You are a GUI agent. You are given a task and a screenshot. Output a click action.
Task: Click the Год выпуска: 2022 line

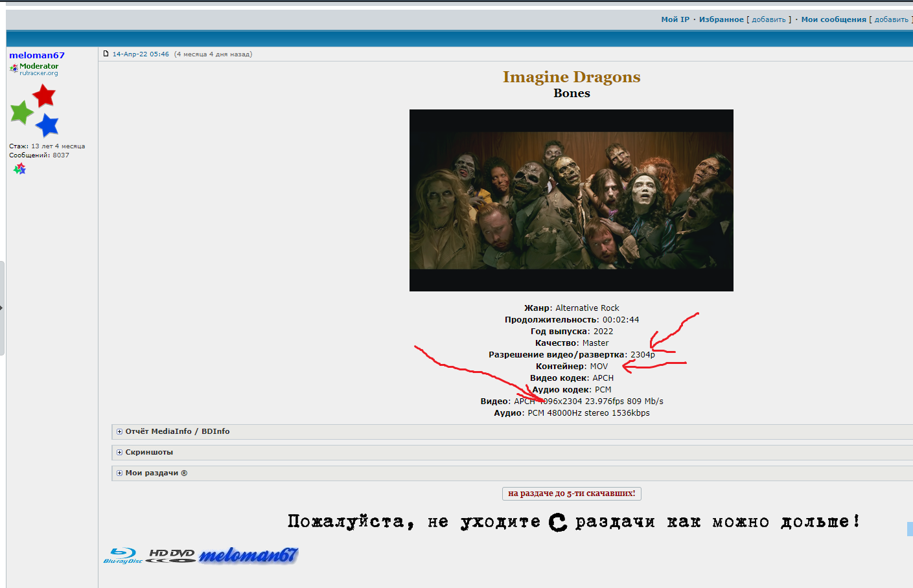click(572, 332)
